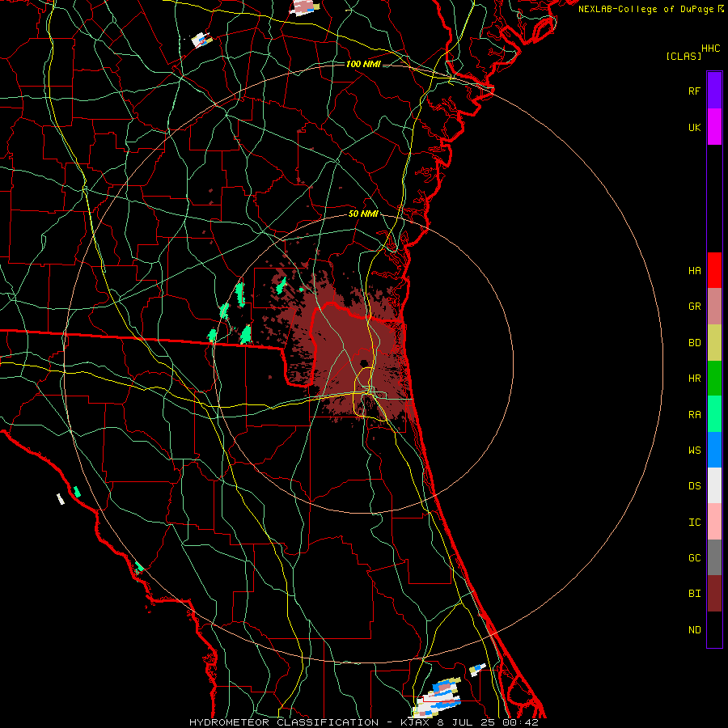Click the red HA legend color swatch
Image resolution: width=728 pixels, height=728 pixels.
pyautogui.click(x=714, y=270)
